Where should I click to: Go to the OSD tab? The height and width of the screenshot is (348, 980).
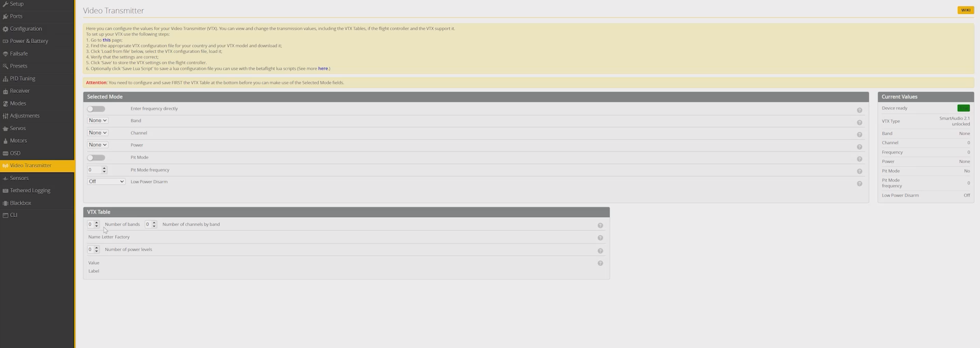(x=15, y=153)
